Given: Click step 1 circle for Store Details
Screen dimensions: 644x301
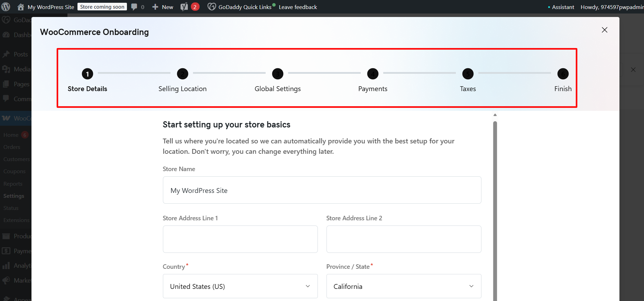Looking at the screenshot, I should [88, 74].
